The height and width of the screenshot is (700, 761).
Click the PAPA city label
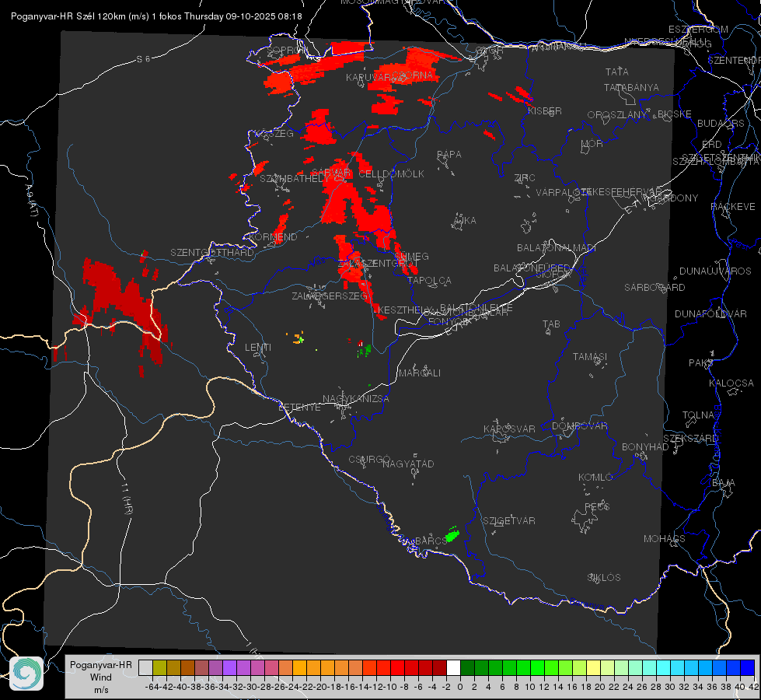pyautogui.click(x=449, y=155)
